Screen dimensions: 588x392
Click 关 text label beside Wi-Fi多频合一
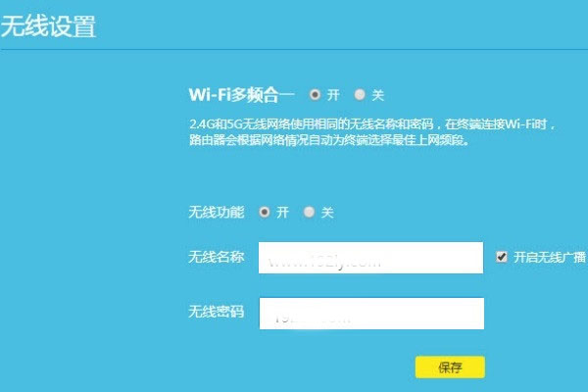tap(378, 95)
